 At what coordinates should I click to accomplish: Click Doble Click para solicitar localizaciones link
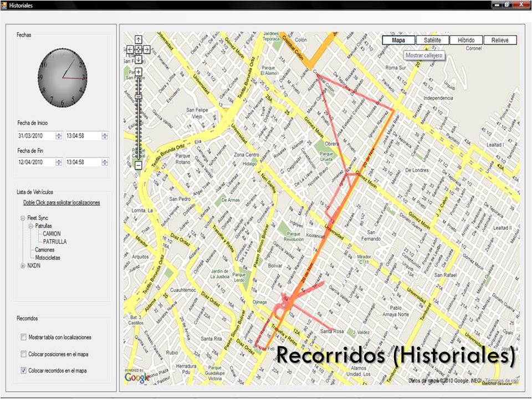pos(62,203)
